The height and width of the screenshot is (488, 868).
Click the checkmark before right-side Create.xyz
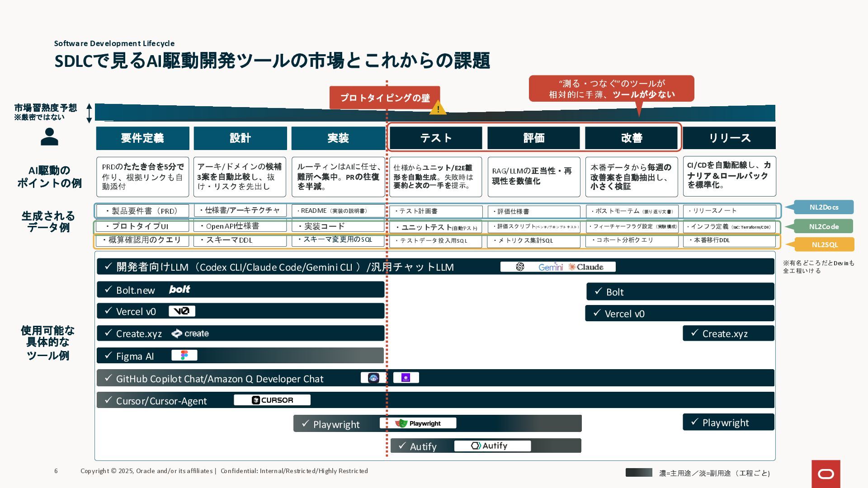pyautogui.click(x=694, y=333)
